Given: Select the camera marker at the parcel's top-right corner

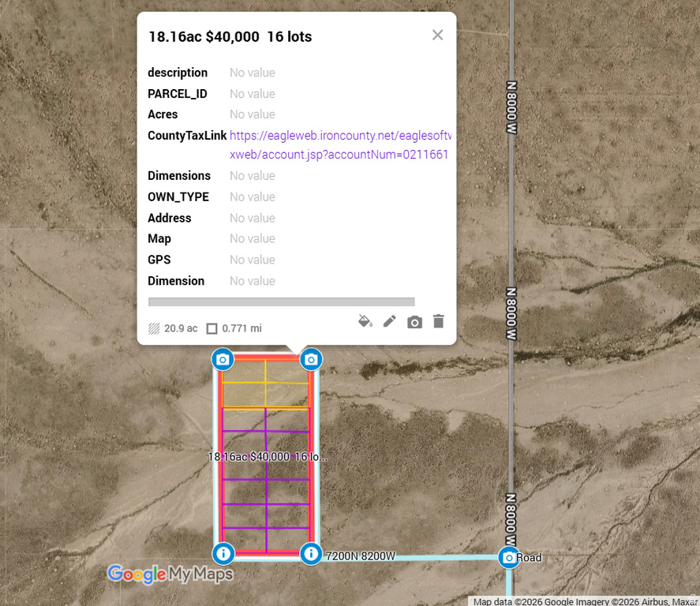Looking at the screenshot, I should (x=311, y=359).
